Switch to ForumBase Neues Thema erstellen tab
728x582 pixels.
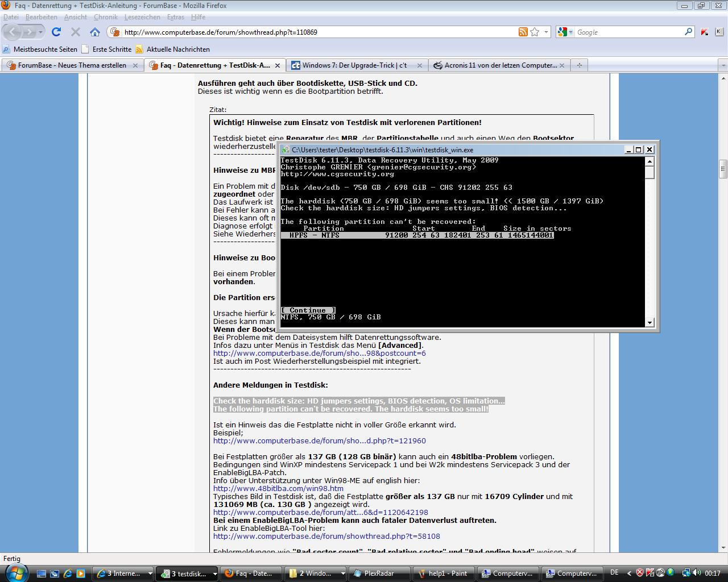pos(72,65)
